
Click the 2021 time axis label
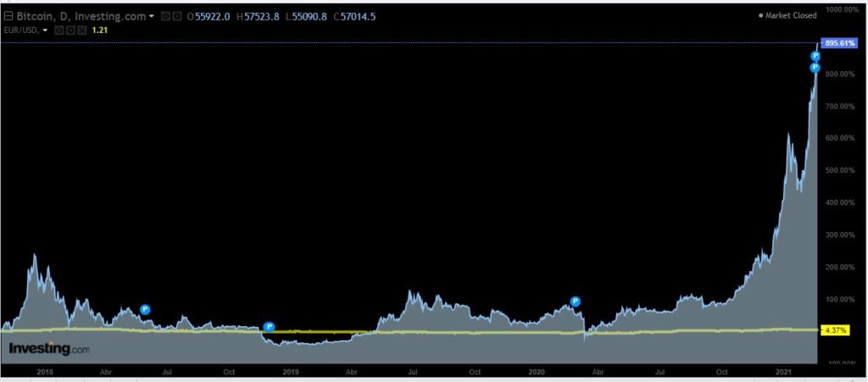coord(782,373)
